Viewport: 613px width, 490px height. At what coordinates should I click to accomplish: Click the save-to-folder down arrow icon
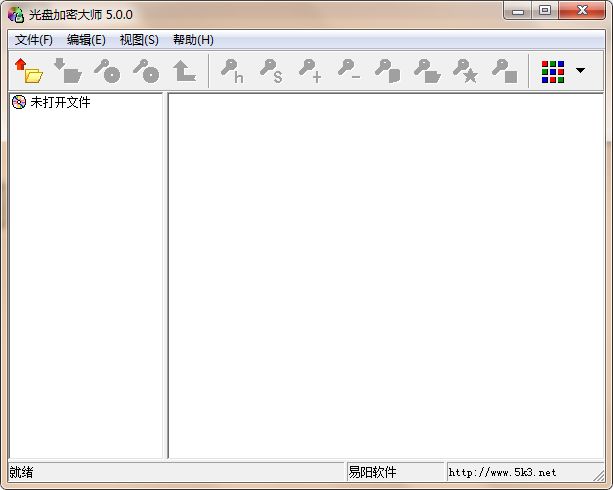pyautogui.click(x=67, y=71)
